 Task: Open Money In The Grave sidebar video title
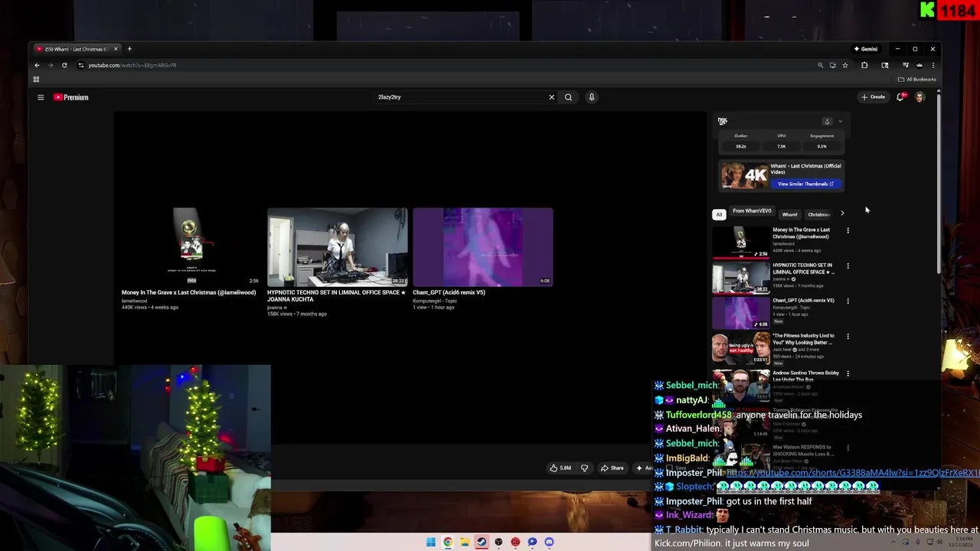[x=801, y=233]
